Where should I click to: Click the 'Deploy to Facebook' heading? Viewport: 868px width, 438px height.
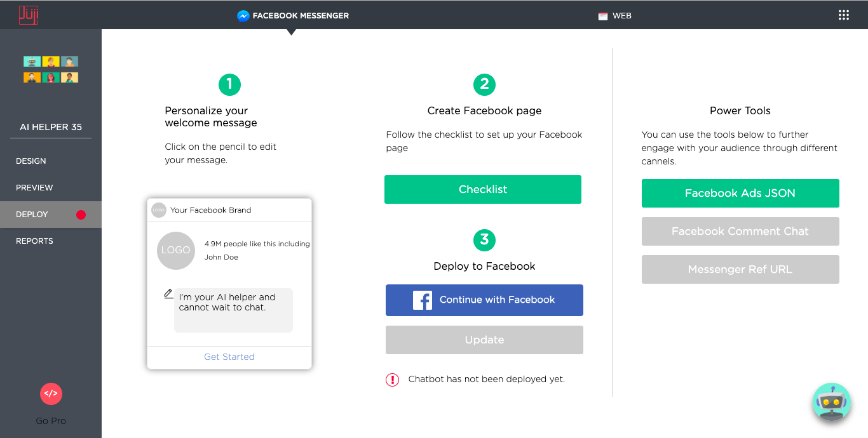(x=484, y=266)
